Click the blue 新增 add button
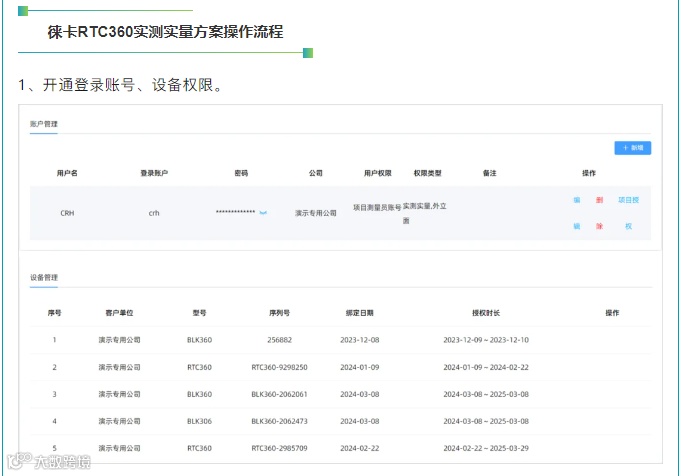 [x=632, y=148]
